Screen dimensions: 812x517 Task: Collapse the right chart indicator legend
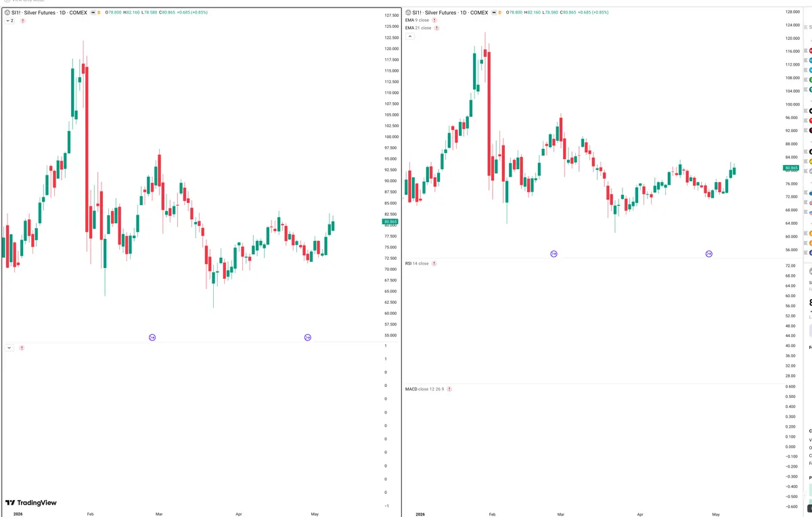pos(409,37)
